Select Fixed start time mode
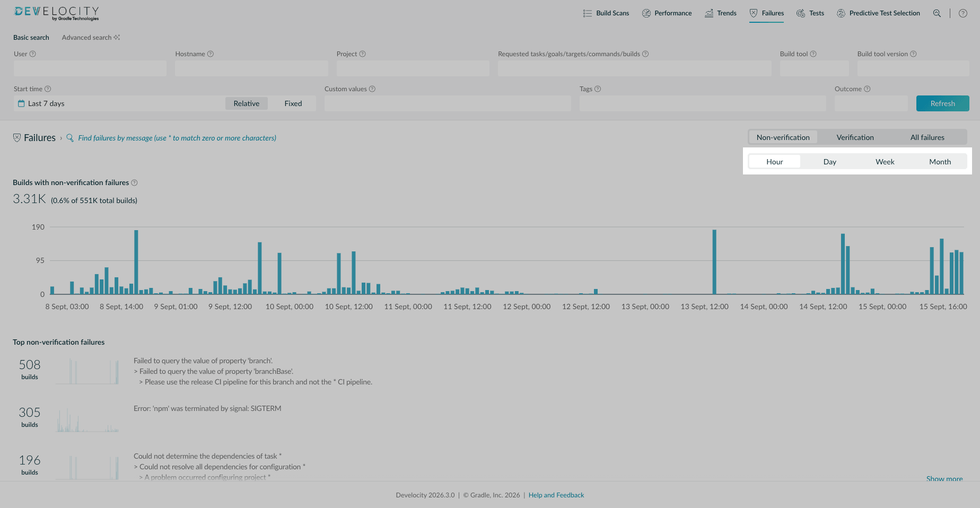Screen dimensions: 980x508 coord(293,103)
